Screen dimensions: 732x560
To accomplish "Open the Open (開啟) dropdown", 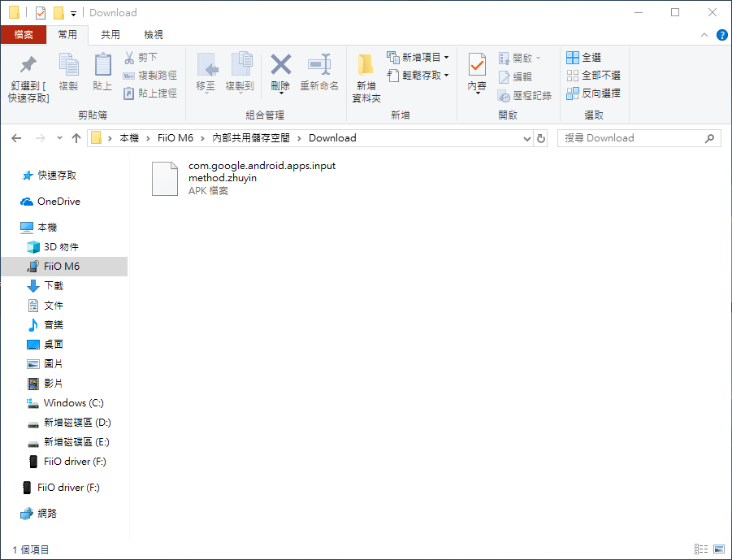I will (520, 58).
